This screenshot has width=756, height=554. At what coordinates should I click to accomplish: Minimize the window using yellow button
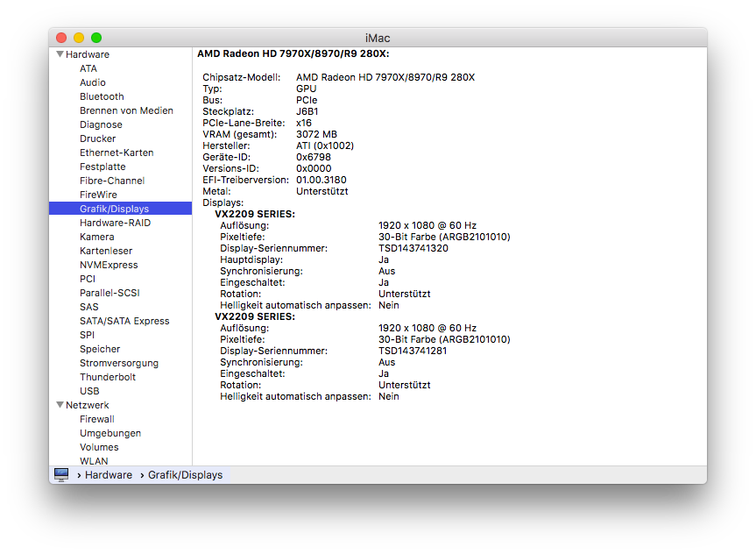tap(79, 37)
